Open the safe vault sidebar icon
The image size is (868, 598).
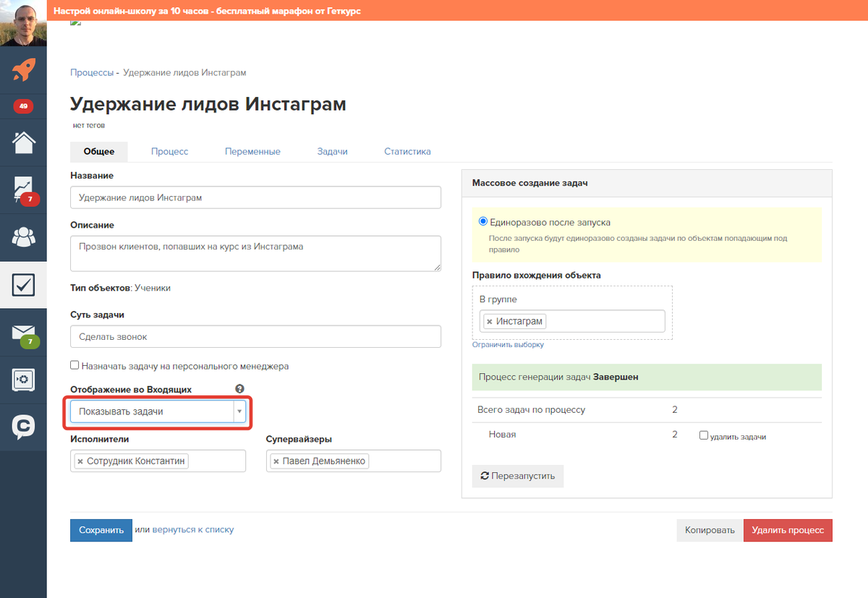coord(23,380)
